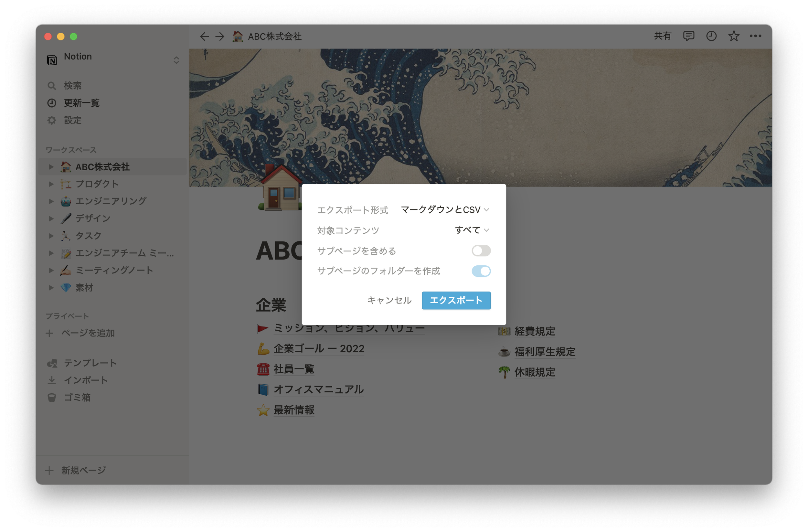Open page history clock icon

(711, 36)
